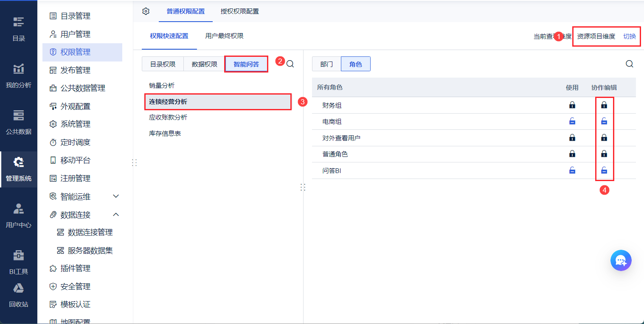Click the 发布管理 menu icon
This screenshot has width=644, height=324.
[x=53, y=70]
